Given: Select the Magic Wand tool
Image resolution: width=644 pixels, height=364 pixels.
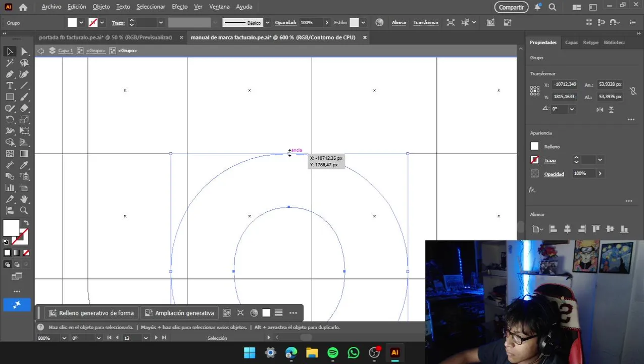Looking at the screenshot, I should [10, 63].
